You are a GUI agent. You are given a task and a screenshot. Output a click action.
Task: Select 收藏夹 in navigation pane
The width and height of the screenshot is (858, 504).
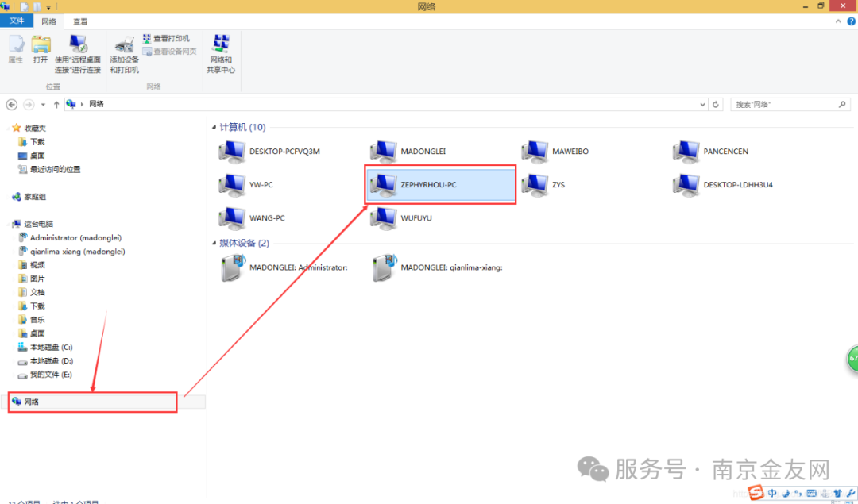click(x=29, y=128)
